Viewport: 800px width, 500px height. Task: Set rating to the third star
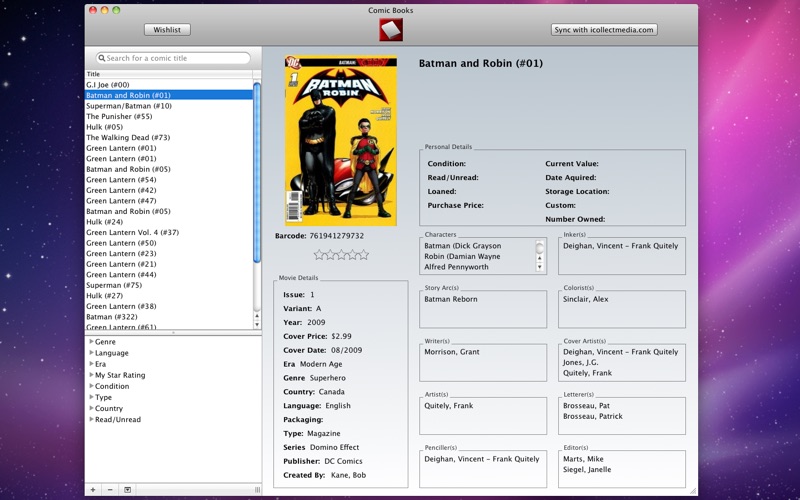341,255
